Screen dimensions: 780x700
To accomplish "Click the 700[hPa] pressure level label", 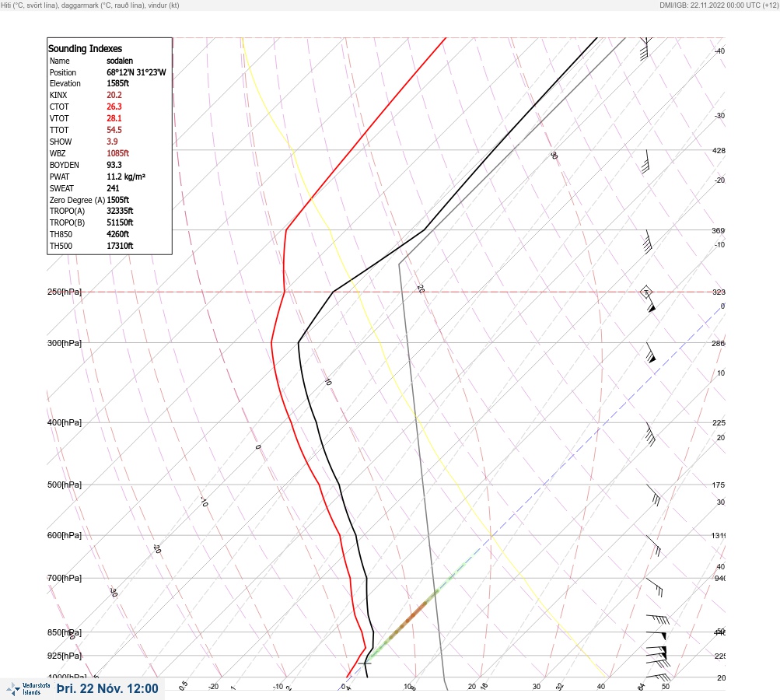I will [x=65, y=578].
